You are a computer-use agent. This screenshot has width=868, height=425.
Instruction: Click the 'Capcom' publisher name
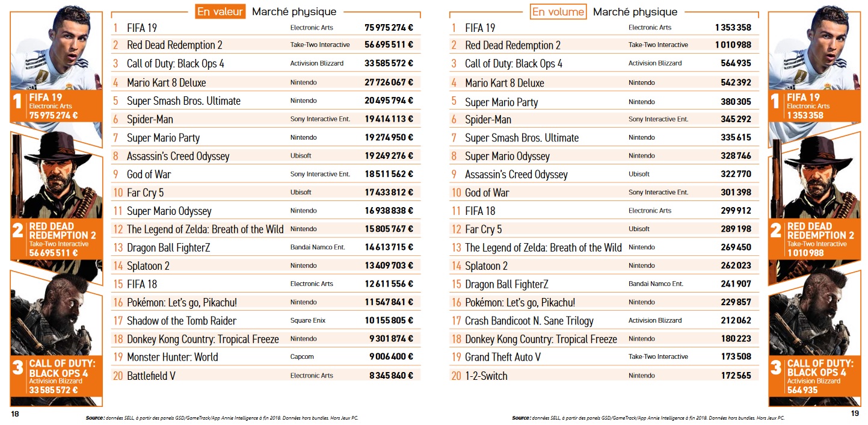(x=302, y=357)
